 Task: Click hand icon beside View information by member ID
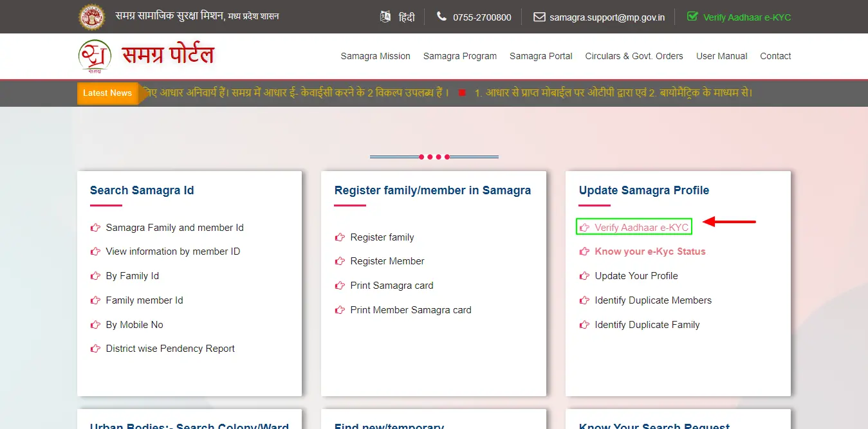coord(95,251)
